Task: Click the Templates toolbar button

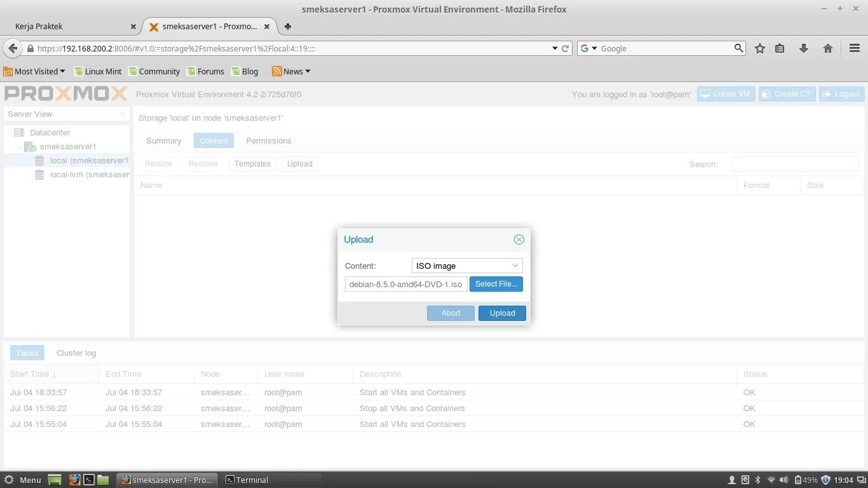Action: [x=252, y=164]
